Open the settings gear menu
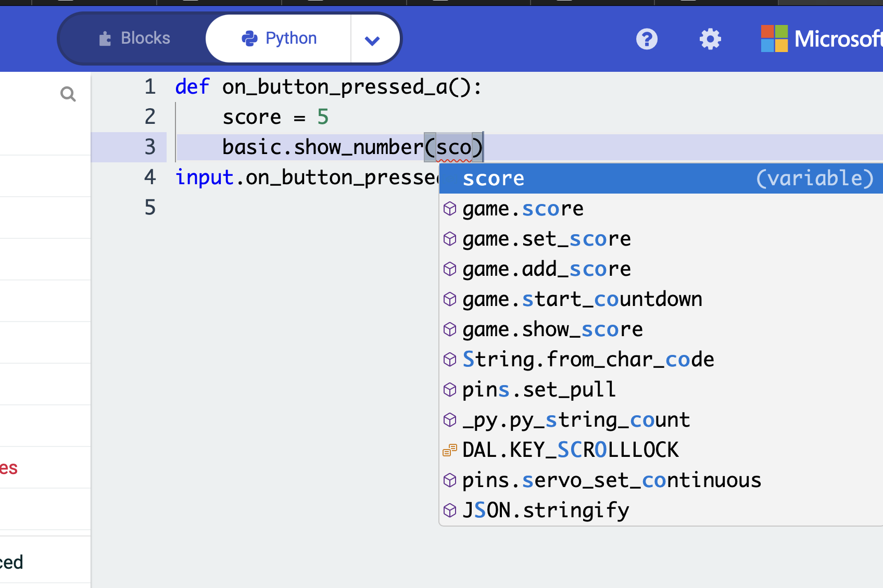The width and height of the screenshot is (883, 588). (x=710, y=39)
